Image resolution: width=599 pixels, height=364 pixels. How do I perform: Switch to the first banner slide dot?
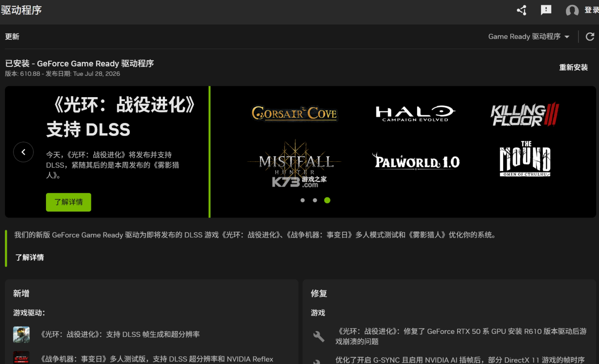click(303, 200)
